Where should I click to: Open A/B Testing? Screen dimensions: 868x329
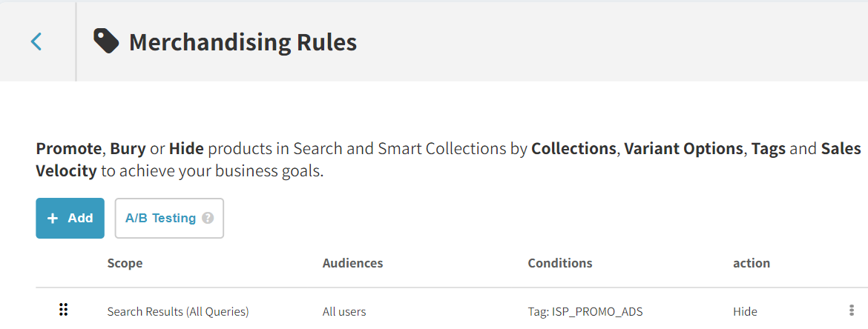[169, 219]
